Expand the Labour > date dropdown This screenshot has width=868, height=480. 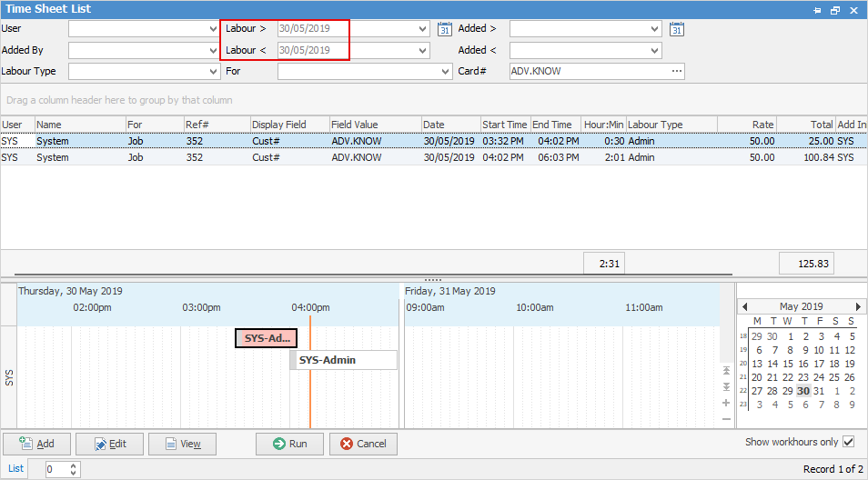pos(424,29)
